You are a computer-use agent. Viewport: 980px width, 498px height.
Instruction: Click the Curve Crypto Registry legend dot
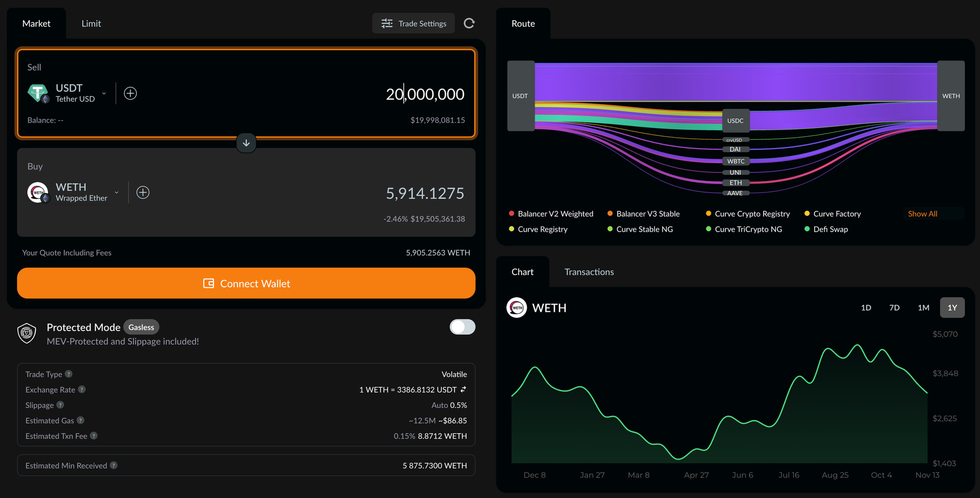pos(708,213)
